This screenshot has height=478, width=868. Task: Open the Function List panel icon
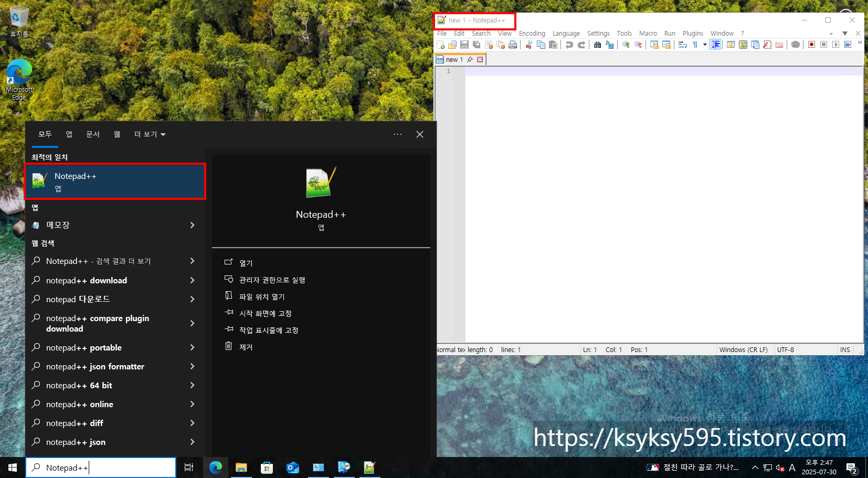pyautogui.click(x=767, y=45)
